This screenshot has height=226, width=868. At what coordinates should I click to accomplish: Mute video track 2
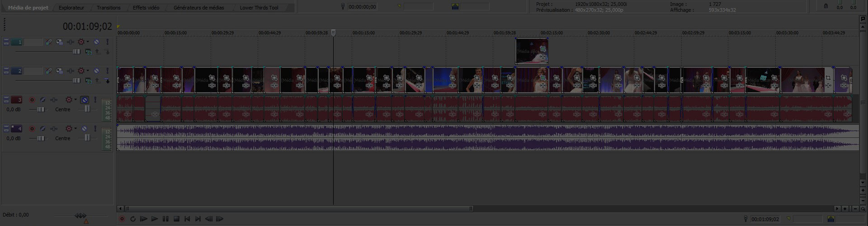pos(96,71)
